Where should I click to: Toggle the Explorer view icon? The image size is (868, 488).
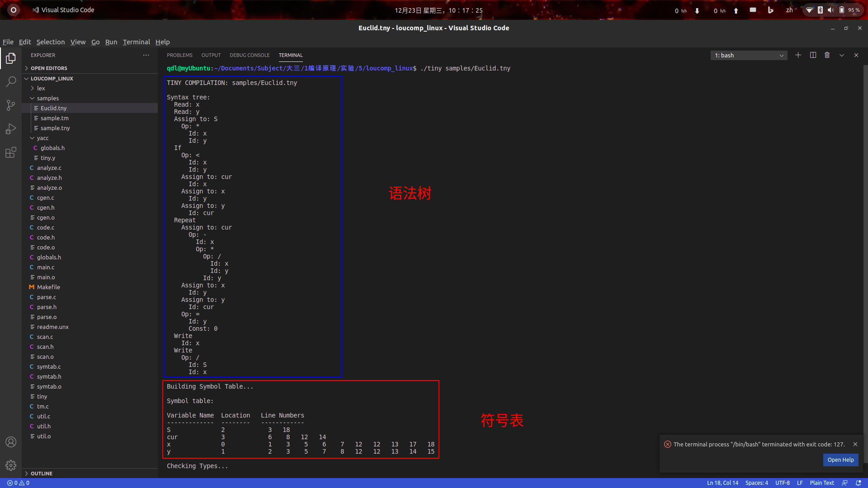[x=11, y=58]
